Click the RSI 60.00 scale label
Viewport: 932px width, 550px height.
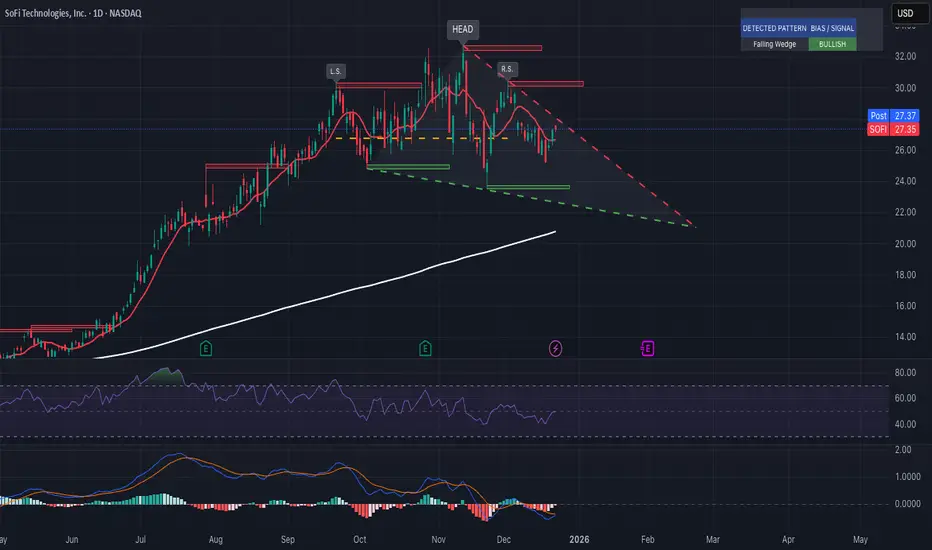tap(905, 398)
